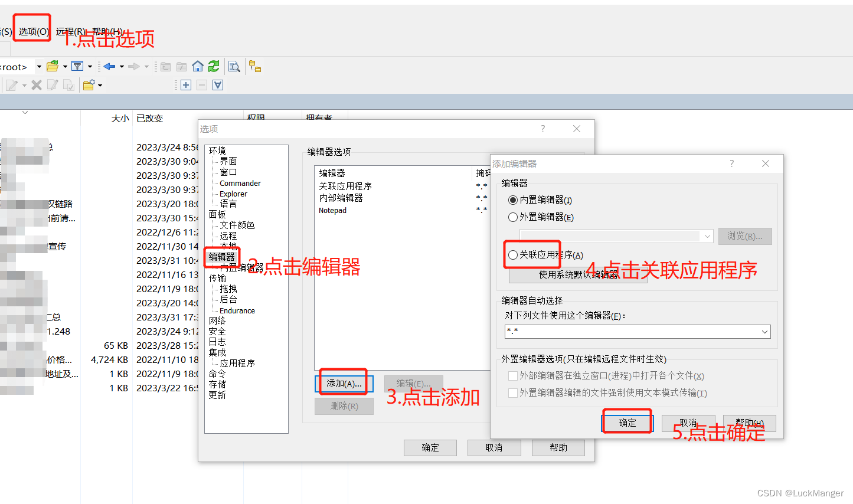Go back with the blue arrow icon
The image size is (853, 504).
tap(109, 66)
